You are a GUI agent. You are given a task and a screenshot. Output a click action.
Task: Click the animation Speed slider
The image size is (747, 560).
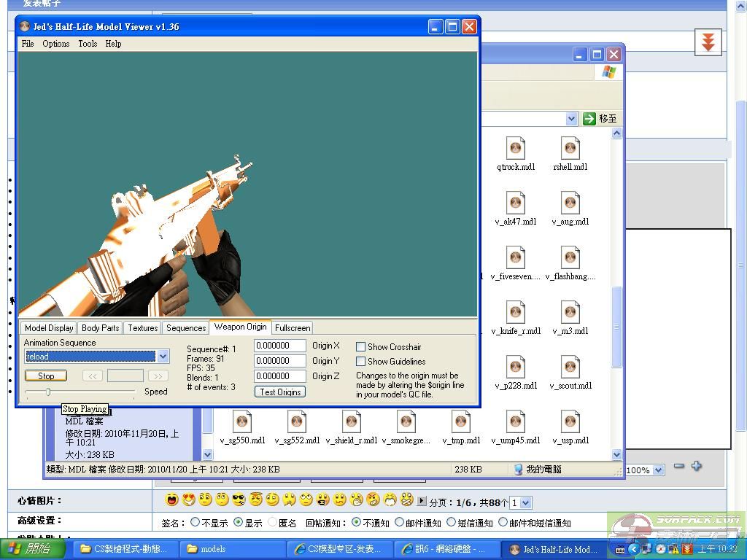tap(48, 392)
